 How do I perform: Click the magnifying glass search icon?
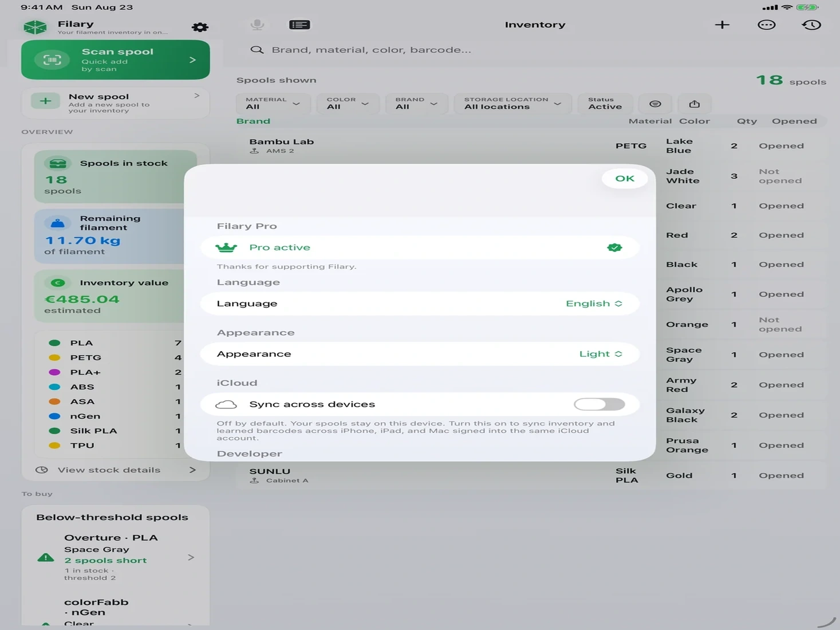point(257,50)
